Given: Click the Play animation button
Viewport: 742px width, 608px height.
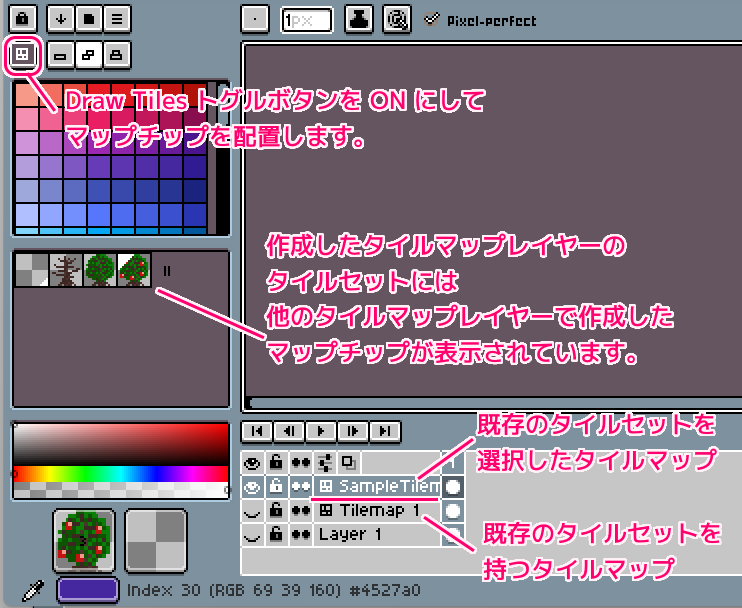Looking at the screenshot, I should (321, 431).
